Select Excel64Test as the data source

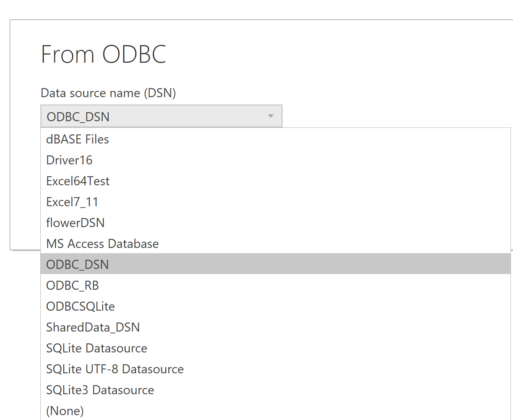(x=78, y=181)
